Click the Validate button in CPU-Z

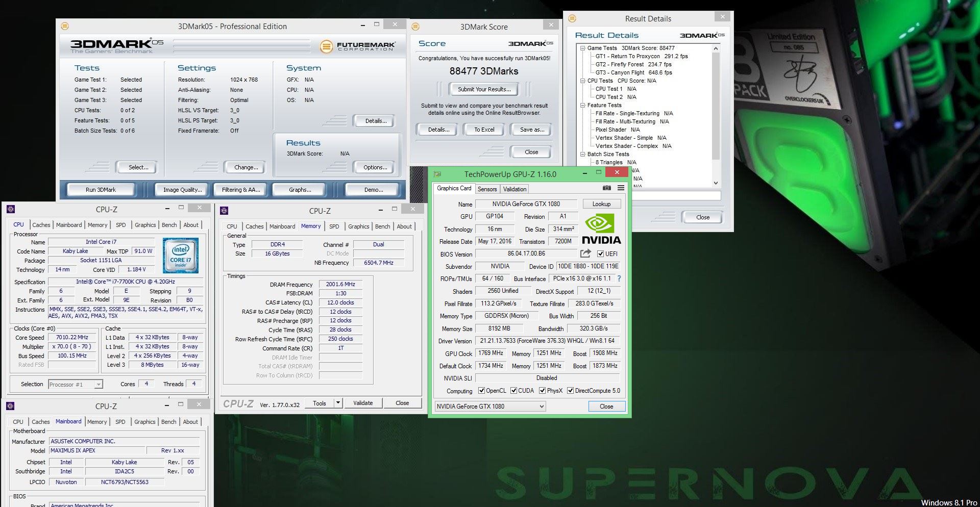(363, 403)
